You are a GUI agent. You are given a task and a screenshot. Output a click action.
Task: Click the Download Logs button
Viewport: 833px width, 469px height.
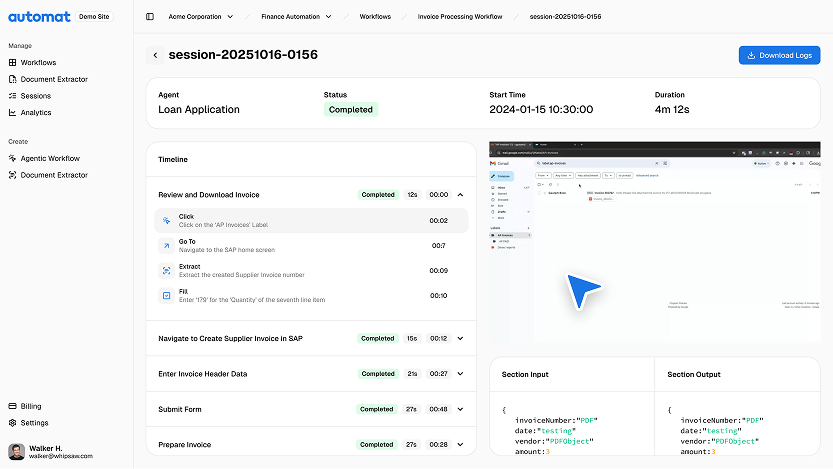[x=779, y=55]
